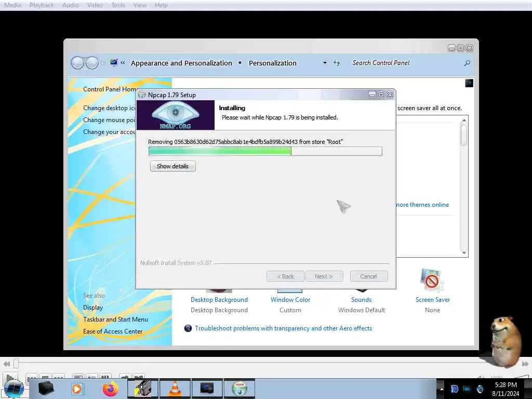The image size is (532, 399).
Task: Click the Nmap.org eye logo
Action: (x=175, y=115)
